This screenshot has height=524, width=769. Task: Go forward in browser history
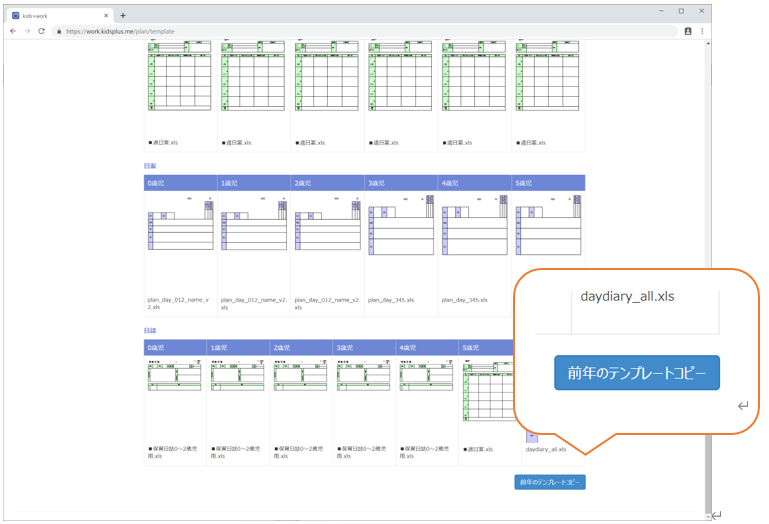[x=27, y=31]
